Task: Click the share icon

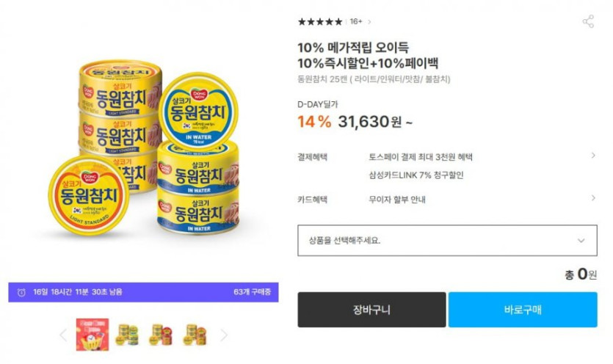Action: [588, 21]
